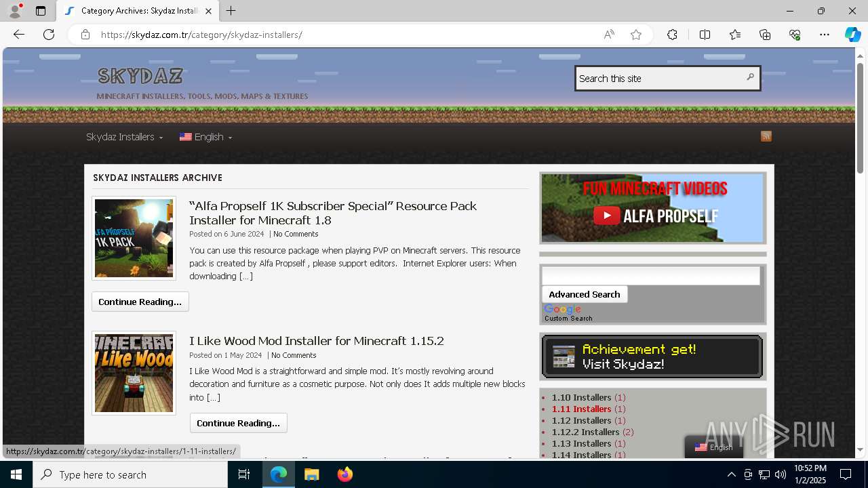This screenshot has height=488, width=868.
Task: Open the volume control tray icon
Action: [781, 474]
